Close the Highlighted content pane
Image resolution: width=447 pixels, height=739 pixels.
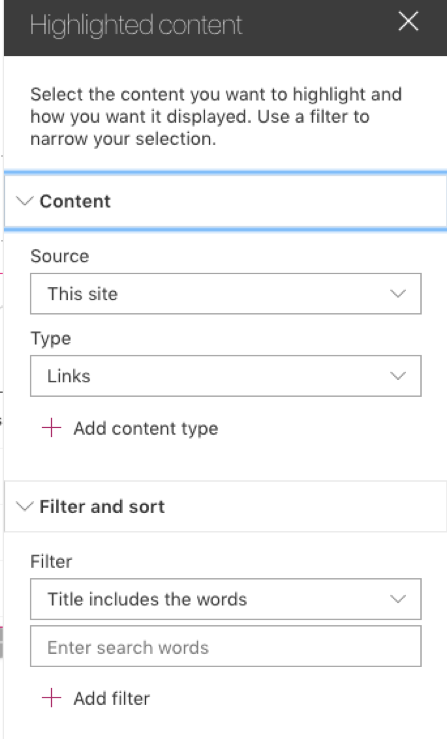click(x=408, y=22)
